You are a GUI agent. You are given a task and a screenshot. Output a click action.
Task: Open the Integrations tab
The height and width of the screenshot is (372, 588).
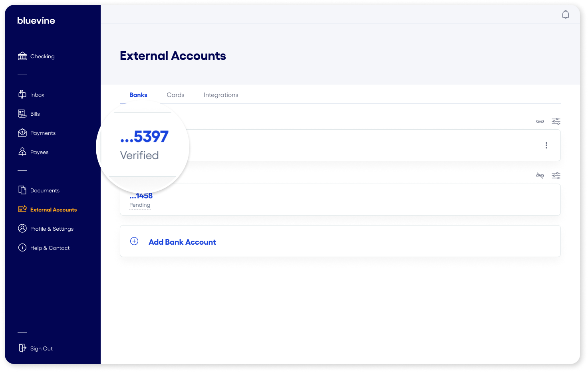pos(221,95)
